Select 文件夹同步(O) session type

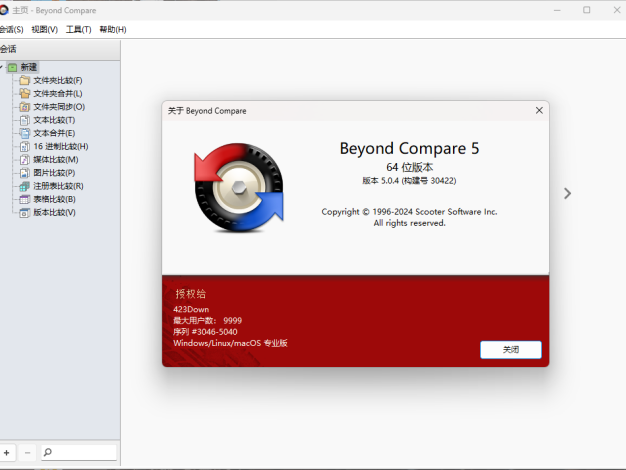(x=59, y=107)
